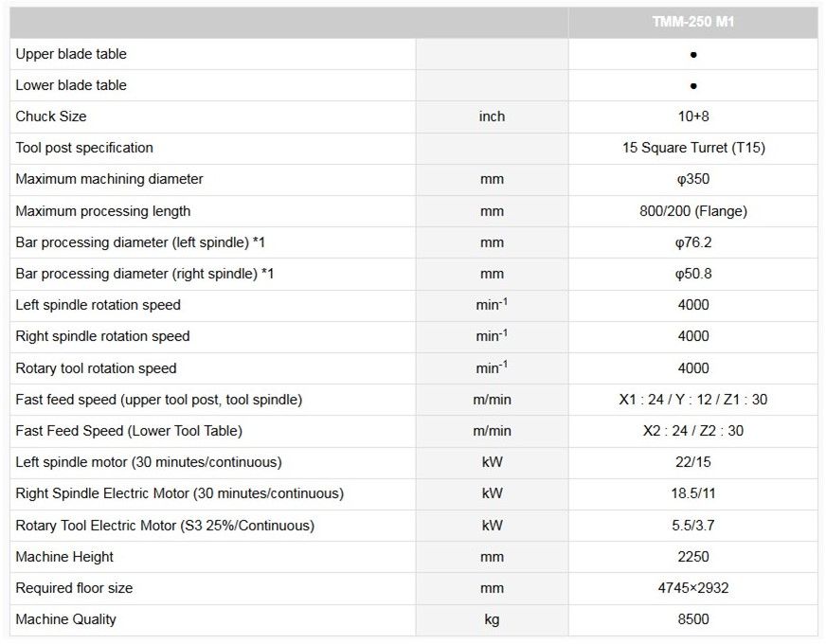Click the Rotary tool rotation speed value 4000

(692, 368)
